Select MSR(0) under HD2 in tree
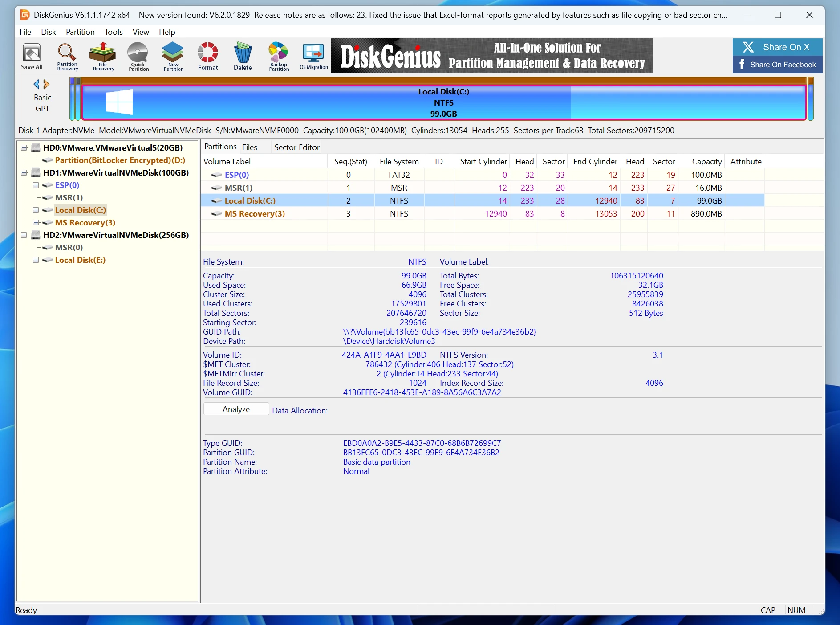 [x=69, y=247]
